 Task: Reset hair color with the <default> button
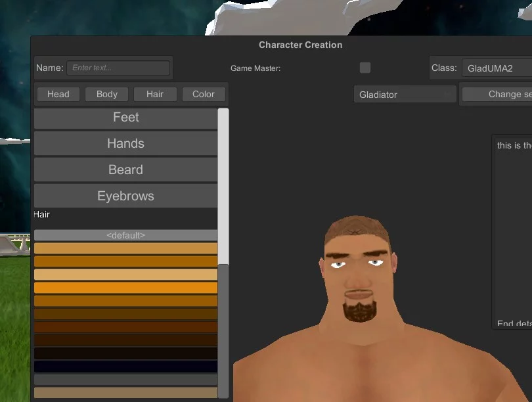pyautogui.click(x=126, y=235)
